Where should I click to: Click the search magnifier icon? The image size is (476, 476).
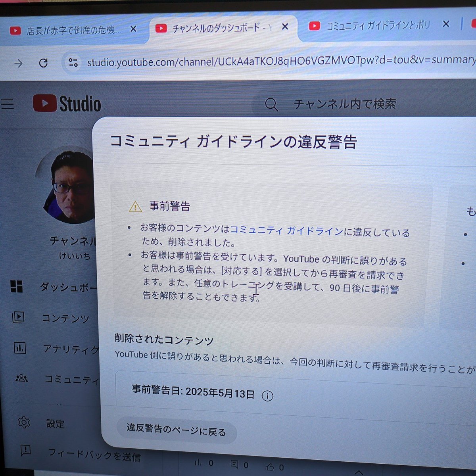pos(271,104)
